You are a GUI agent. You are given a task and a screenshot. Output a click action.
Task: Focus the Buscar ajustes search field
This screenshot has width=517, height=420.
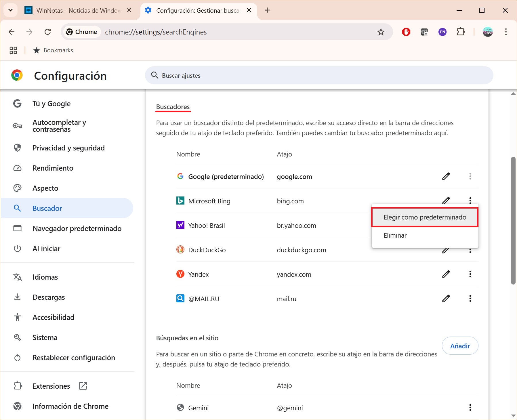[x=319, y=75]
